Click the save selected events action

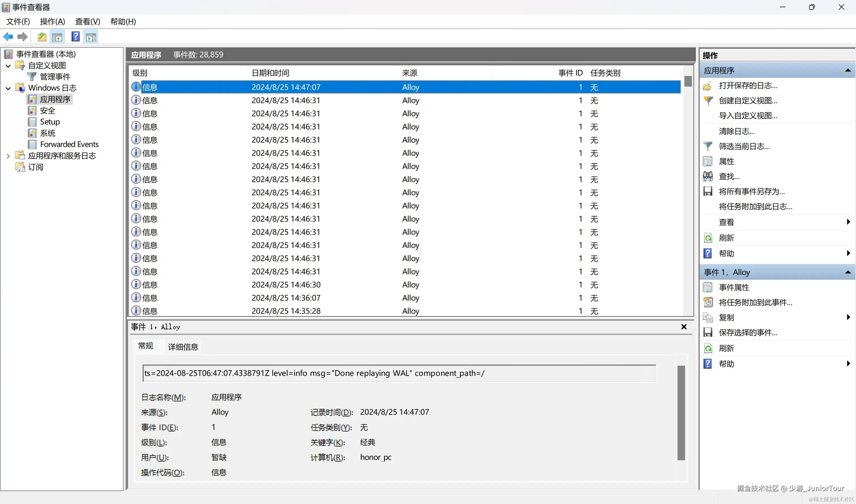tap(748, 333)
